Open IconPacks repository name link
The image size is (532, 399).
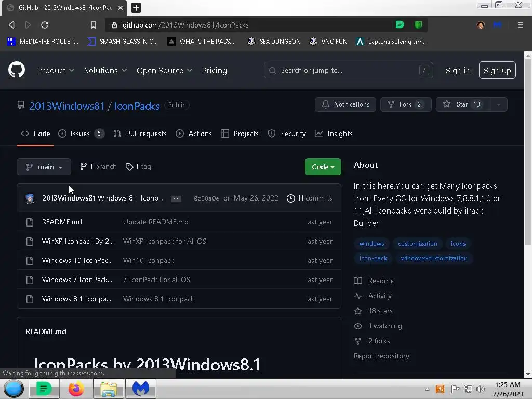click(137, 106)
